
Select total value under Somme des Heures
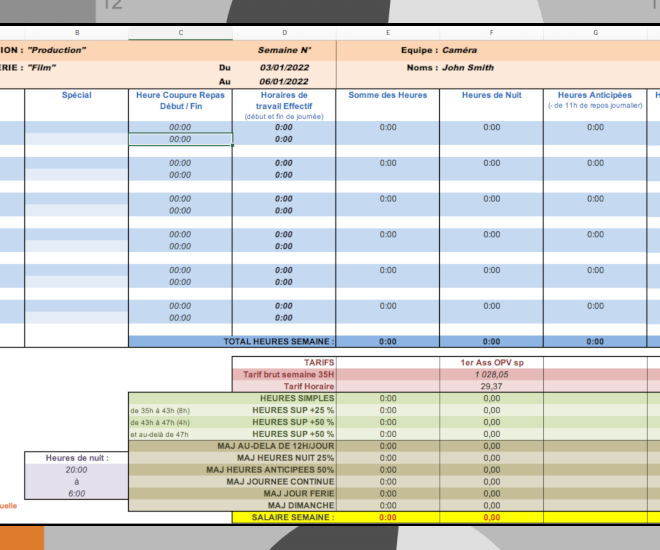pyautogui.click(x=388, y=342)
